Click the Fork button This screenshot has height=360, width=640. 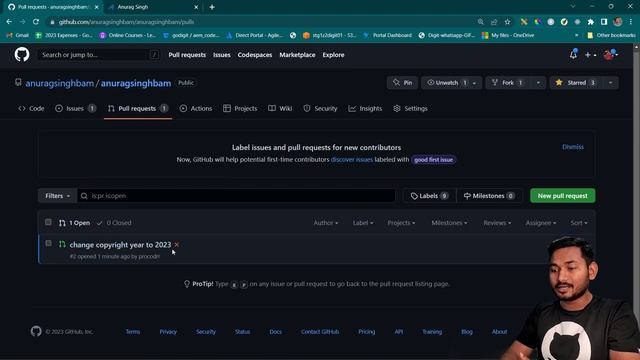coord(508,82)
